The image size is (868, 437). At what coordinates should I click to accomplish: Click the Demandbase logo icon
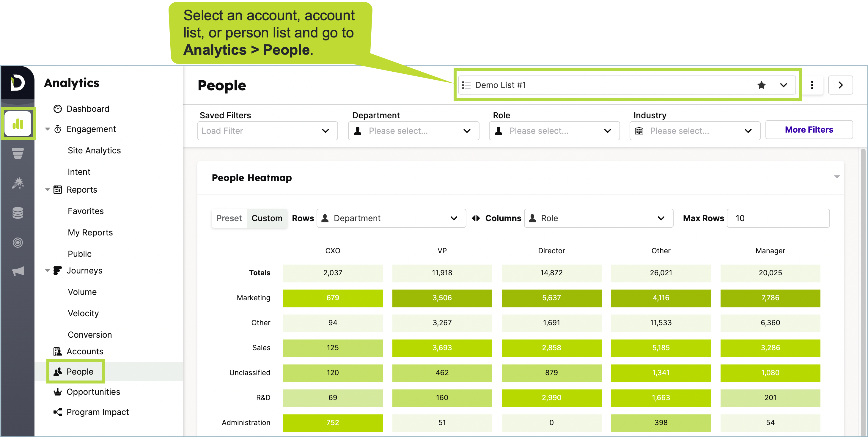[18, 83]
